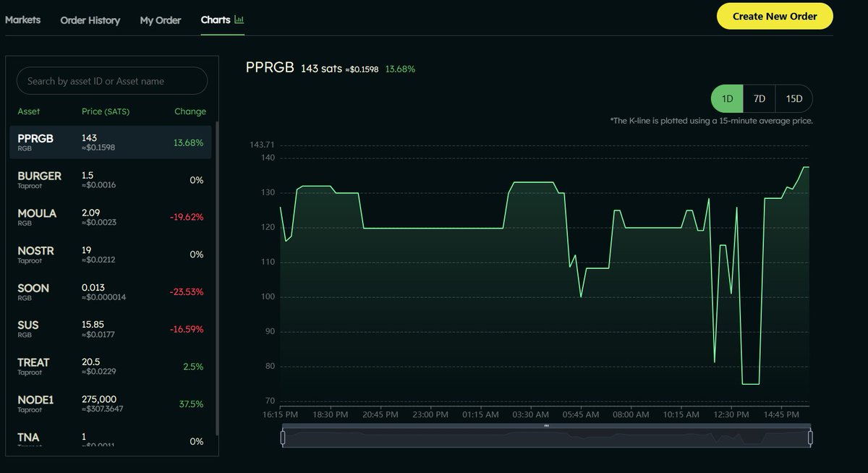Click right handle of chart range slider

click(810, 438)
